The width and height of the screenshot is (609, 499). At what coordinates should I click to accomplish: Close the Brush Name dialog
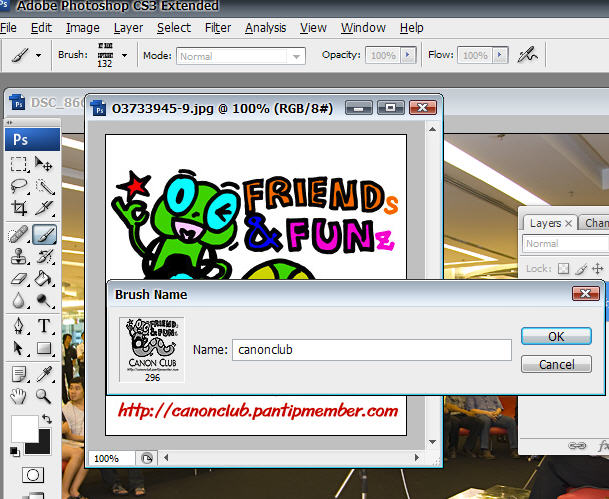click(x=585, y=294)
